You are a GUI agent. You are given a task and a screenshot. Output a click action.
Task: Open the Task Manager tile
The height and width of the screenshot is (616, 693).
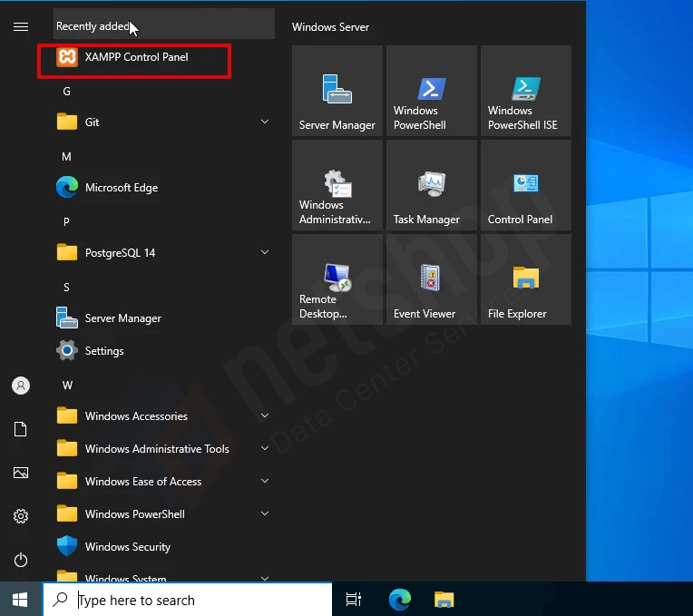tap(432, 185)
